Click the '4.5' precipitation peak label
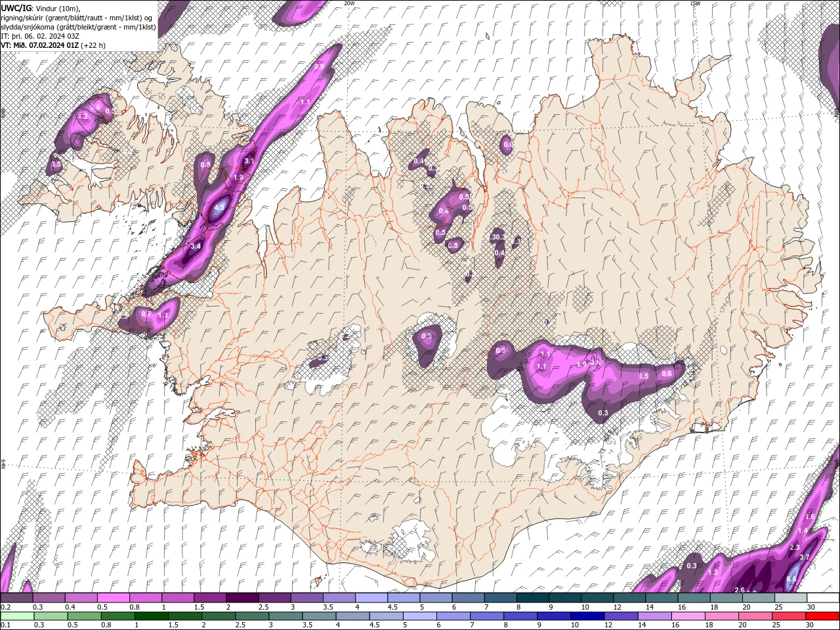840x630 pixels. point(220,207)
